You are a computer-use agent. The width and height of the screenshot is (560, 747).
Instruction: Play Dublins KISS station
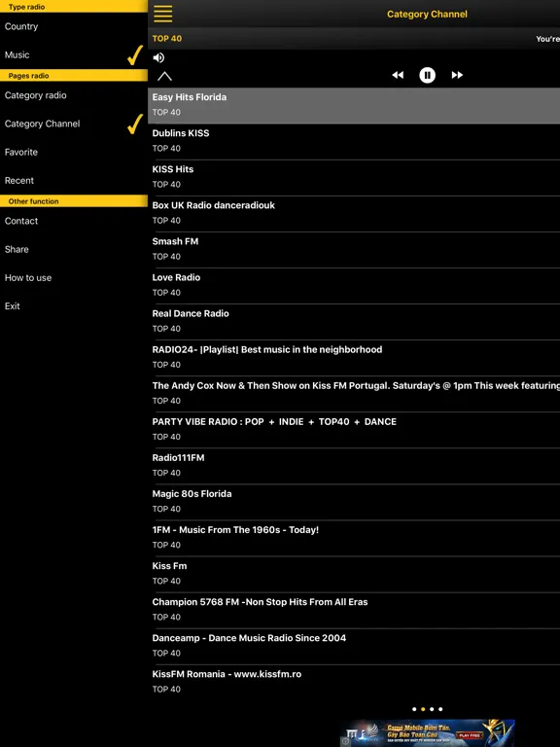click(354, 141)
